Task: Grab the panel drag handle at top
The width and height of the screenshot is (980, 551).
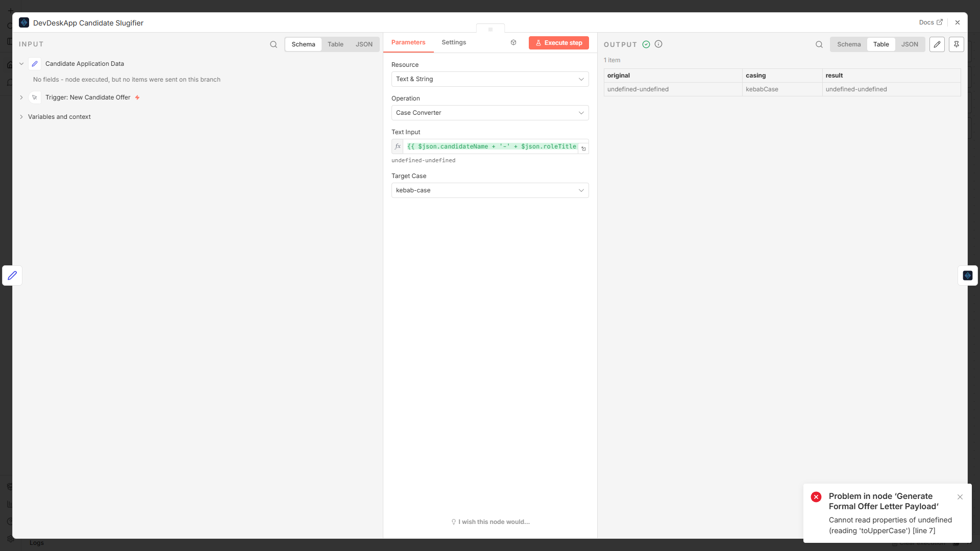Action: click(x=491, y=29)
